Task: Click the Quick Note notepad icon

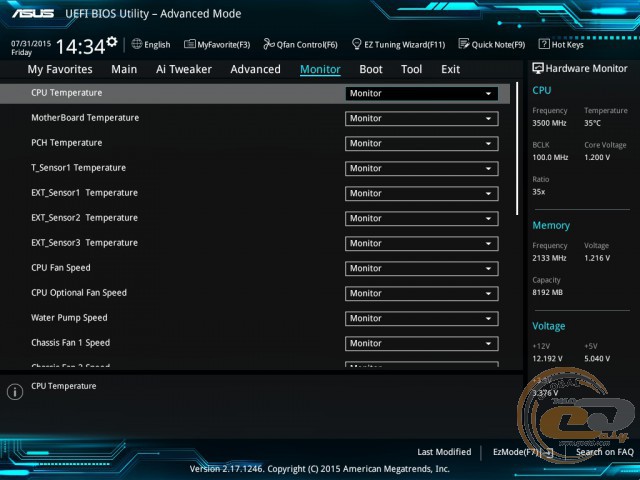Action: pyautogui.click(x=464, y=44)
